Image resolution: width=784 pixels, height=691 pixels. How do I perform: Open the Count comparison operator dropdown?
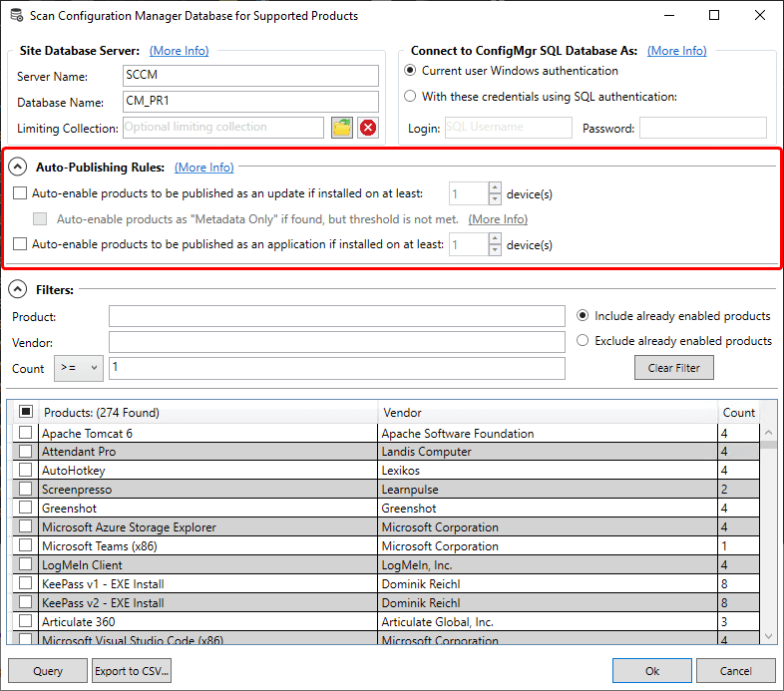pos(79,368)
